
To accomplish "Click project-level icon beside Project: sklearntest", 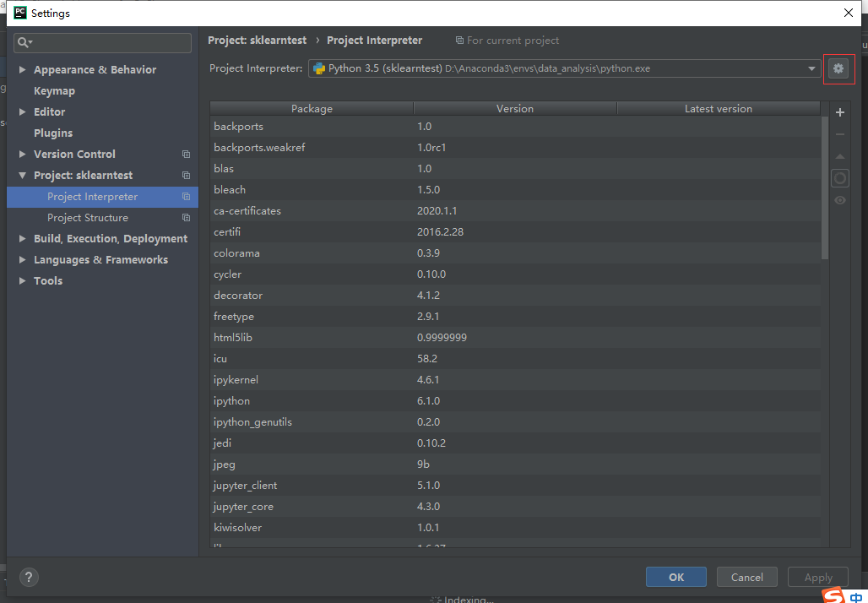I will pyautogui.click(x=186, y=176).
